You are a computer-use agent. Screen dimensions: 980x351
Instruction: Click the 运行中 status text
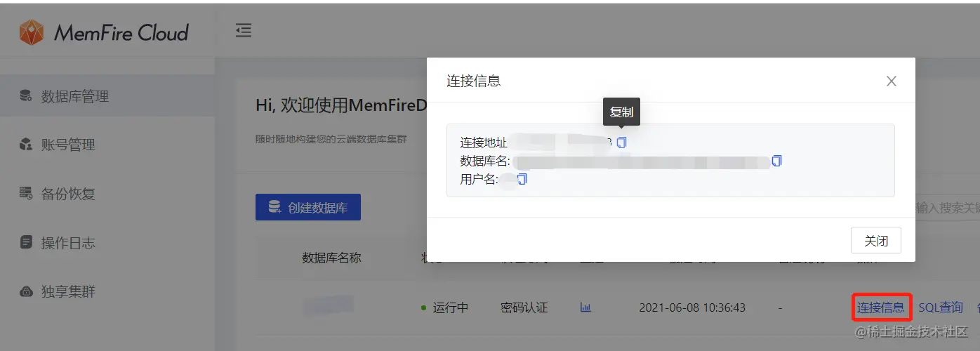click(450, 307)
